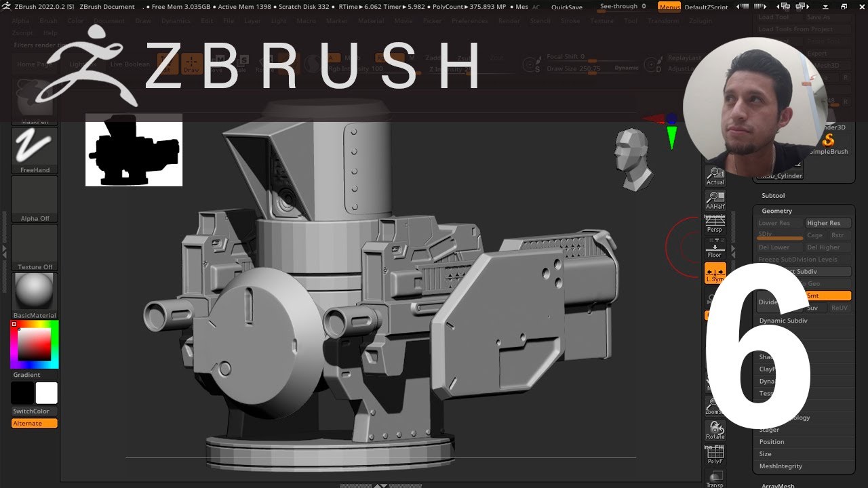The width and height of the screenshot is (868, 488).
Task: Click the Gradient button
Action: (27, 375)
